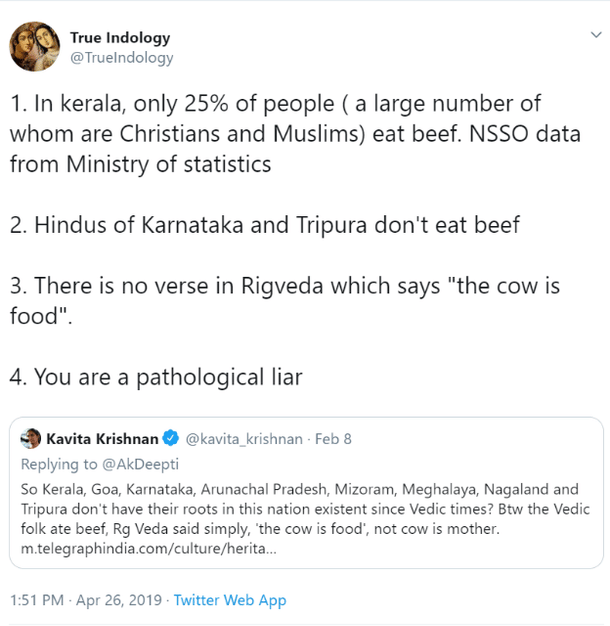The height and width of the screenshot is (626, 610).
Task: Select the quoted tweet body text
Action: pos(300,510)
